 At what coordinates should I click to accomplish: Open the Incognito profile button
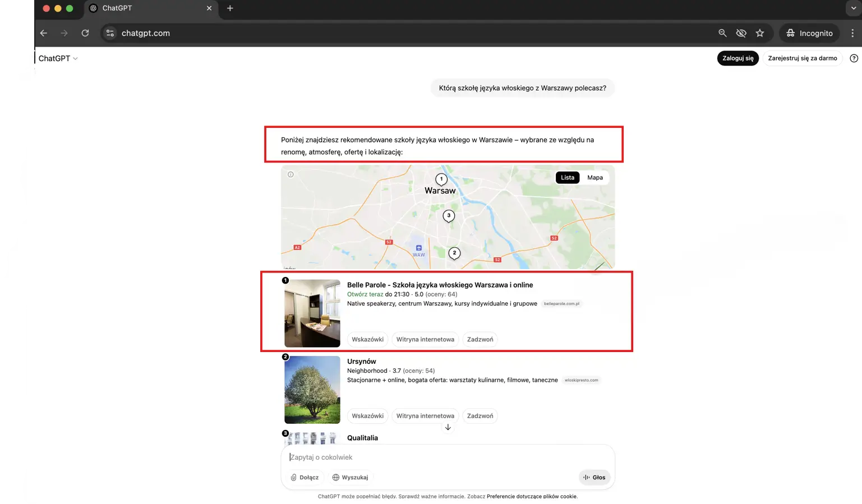(809, 33)
